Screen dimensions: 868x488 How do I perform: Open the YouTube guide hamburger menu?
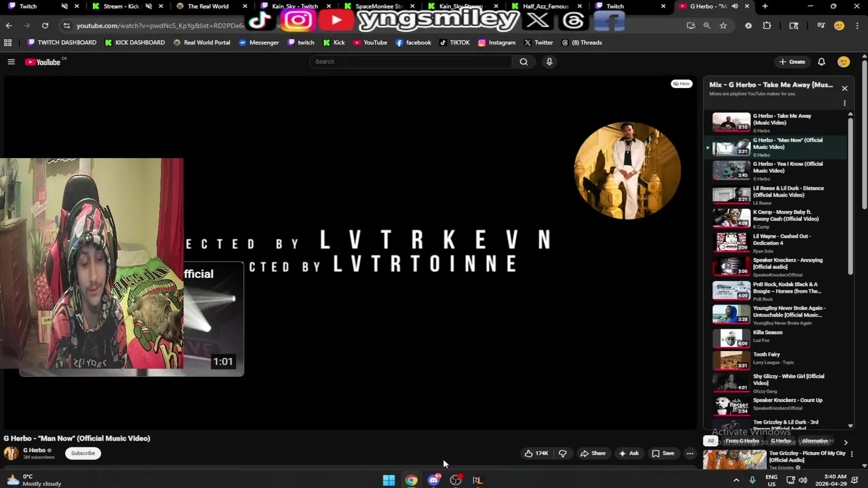(11, 62)
